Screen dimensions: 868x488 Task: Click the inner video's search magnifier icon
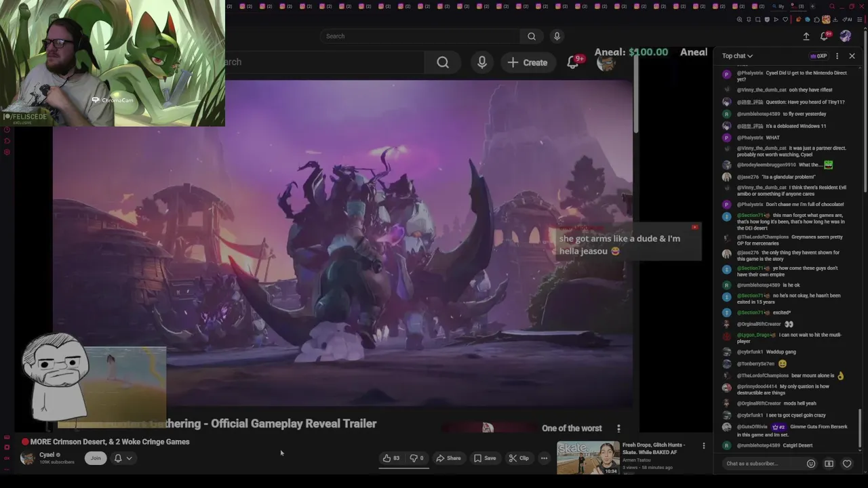tap(443, 62)
